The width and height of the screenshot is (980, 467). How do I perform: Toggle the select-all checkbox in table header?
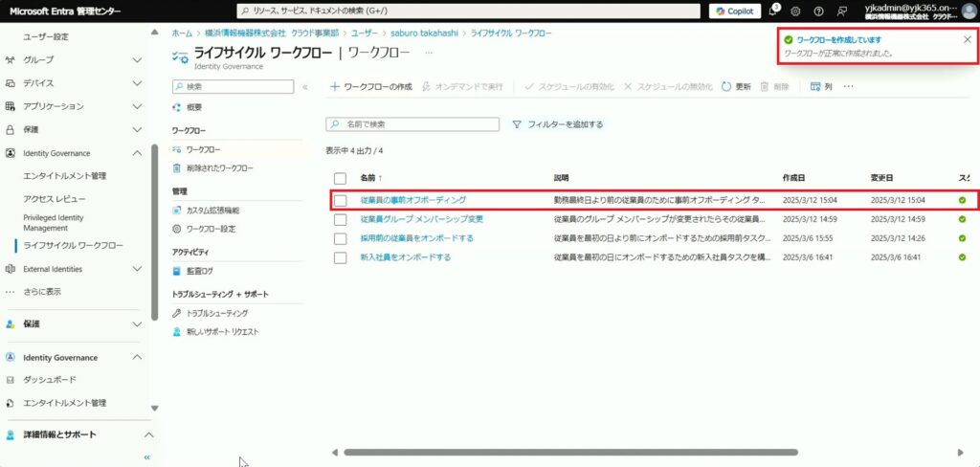(x=340, y=178)
